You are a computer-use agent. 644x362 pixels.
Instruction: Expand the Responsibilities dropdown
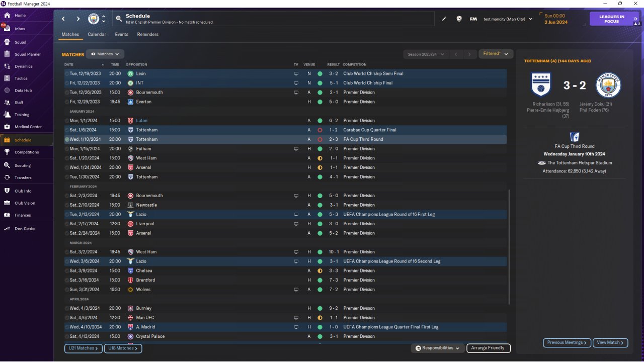point(437,348)
